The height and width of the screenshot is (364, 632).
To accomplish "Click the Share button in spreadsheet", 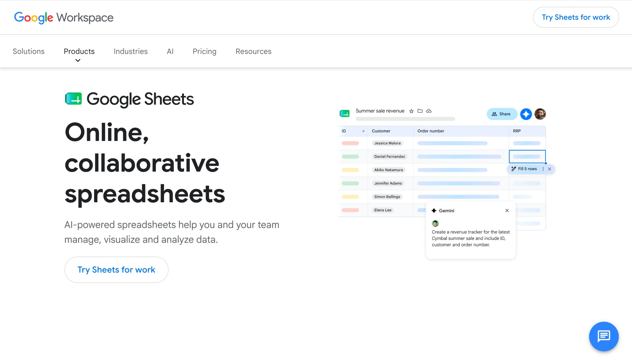I will tap(502, 114).
